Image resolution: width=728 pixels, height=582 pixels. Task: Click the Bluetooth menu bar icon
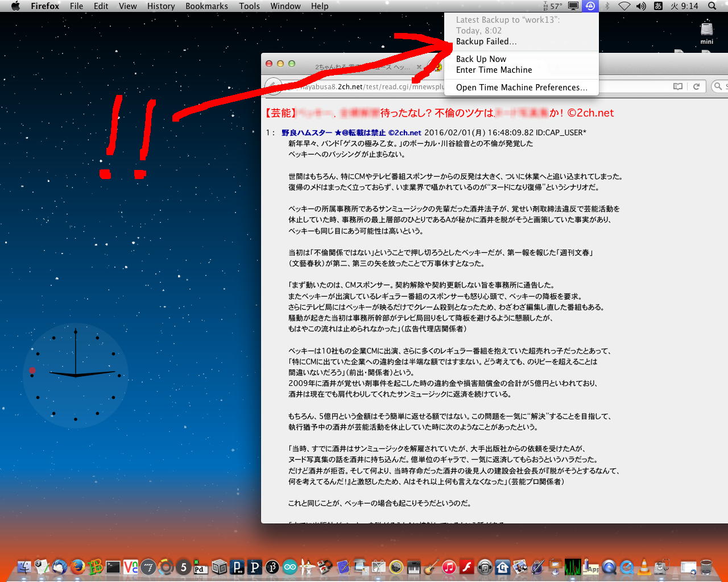pos(607,6)
